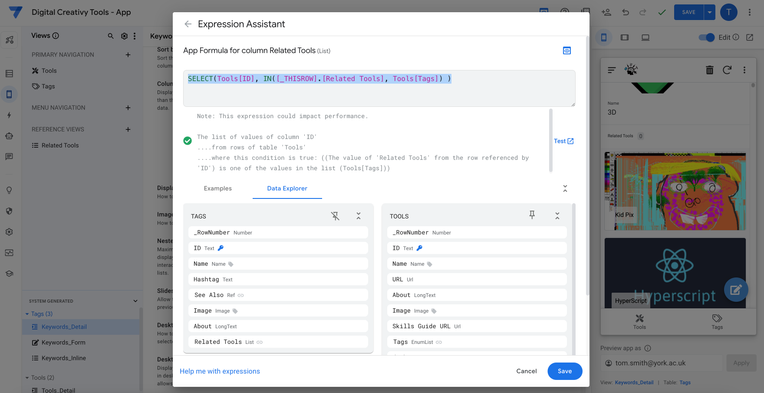Open the Data section in left rail
The image size is (764, 393).
(x=9, y=74)
